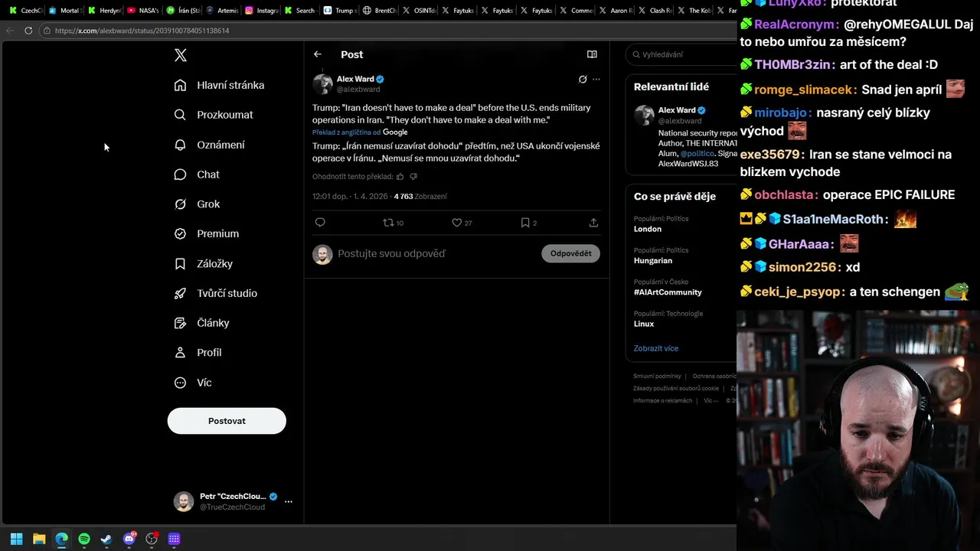980x551 pixels.
Task: Click Grok icon on Alex Ward's post
Action: 583,80
